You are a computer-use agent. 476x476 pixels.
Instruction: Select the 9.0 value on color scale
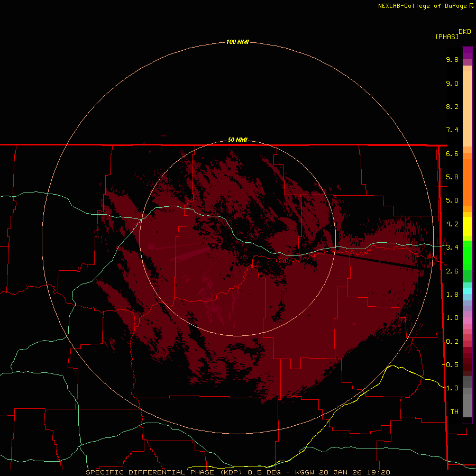point(452,83)
